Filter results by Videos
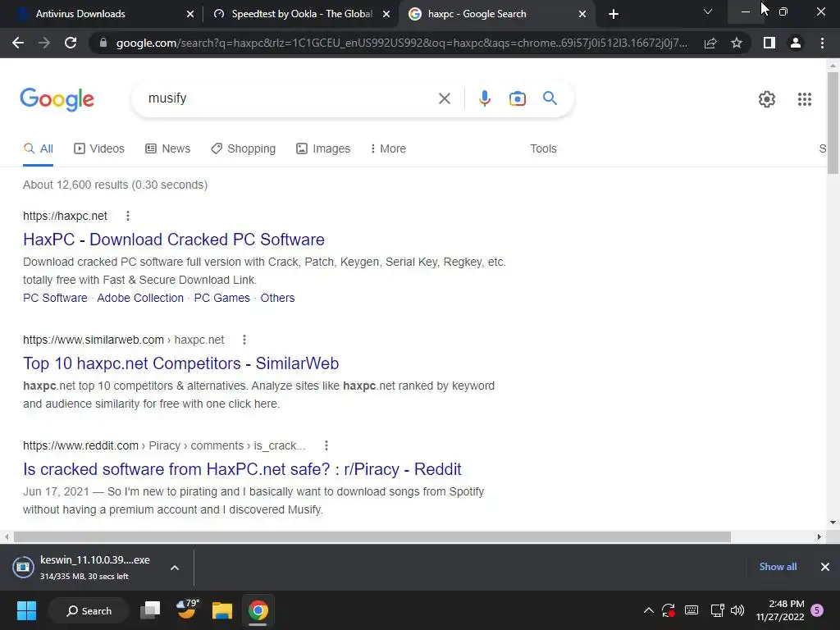840x630 pixels. click(x=99, y=149)
